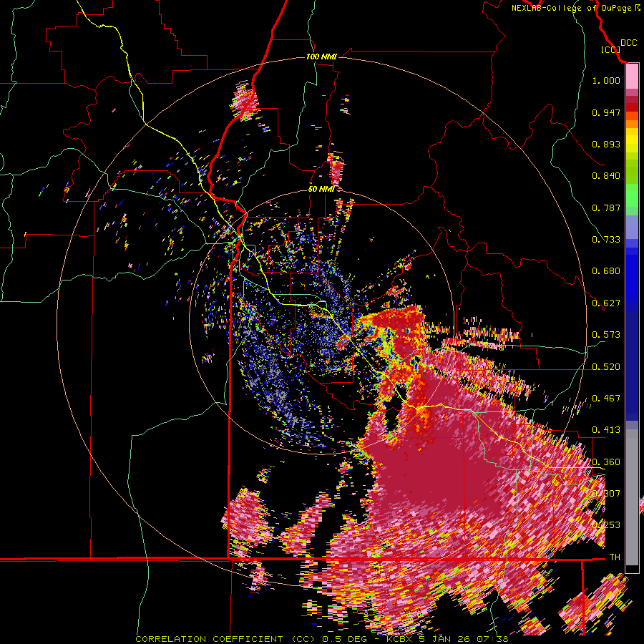Click the 0.253 scale value
The width and height of the screenshot is (644, 644).
tap(606, 525)
